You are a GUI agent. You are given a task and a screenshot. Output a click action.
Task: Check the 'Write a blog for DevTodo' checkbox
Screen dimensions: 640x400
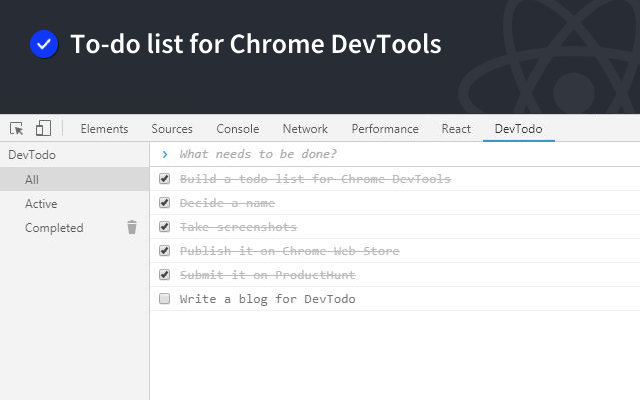tap(165, 299)
